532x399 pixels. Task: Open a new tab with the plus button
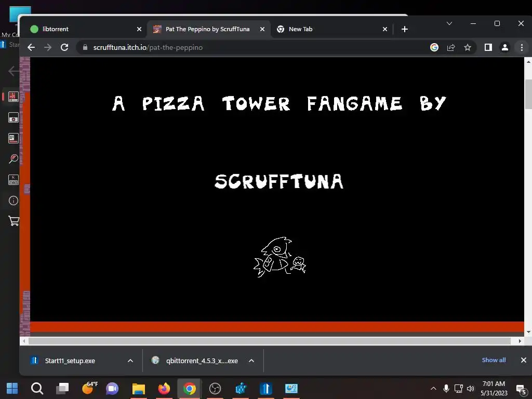404,29
